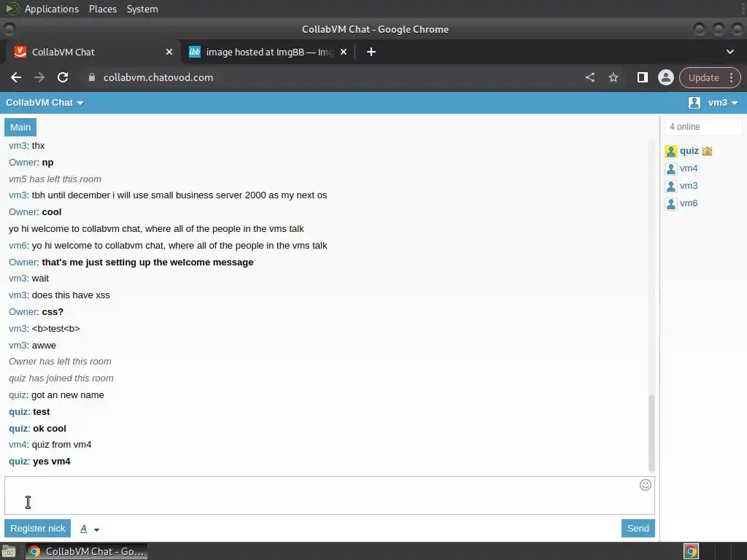This screenshot has width=747, height=560.
Task: Open the Applications menu
Action: tap(52, 9)
